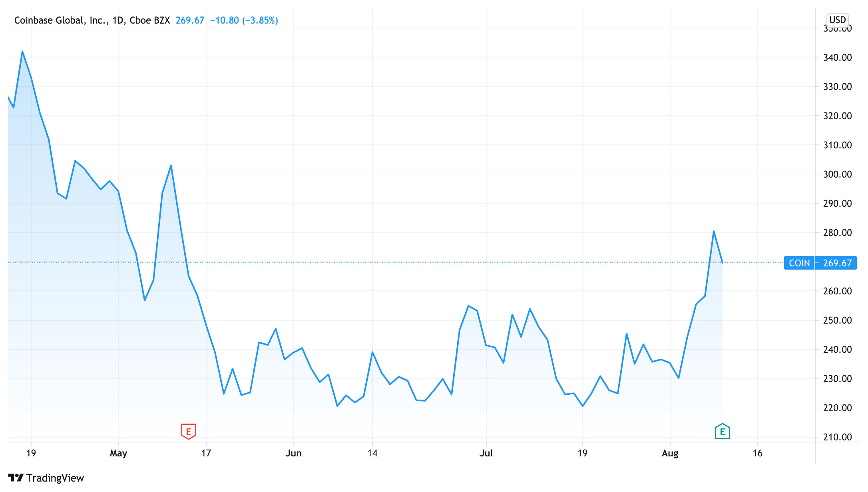Click the USD currency button
The width and height of the screenshot is (868, 492).
pyautogui.click(x=837, y=20)
